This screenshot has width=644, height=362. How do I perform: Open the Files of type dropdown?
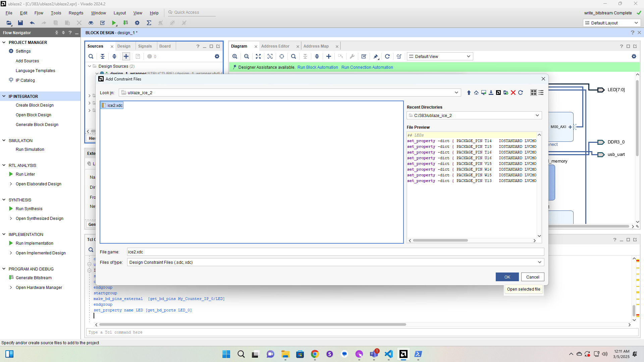539,262
